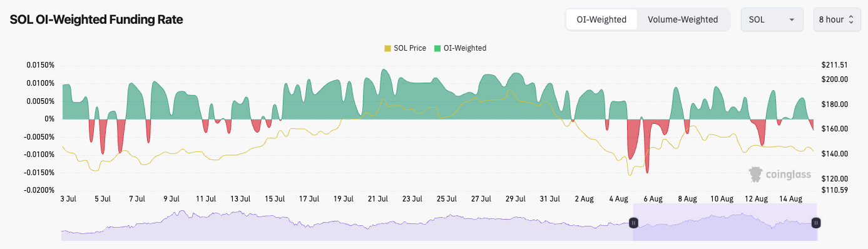Image resolution: width=868 pixels, height=249 pixels.
Task: Toggle SOL Price legend series
Action: [x=405, y=48]
